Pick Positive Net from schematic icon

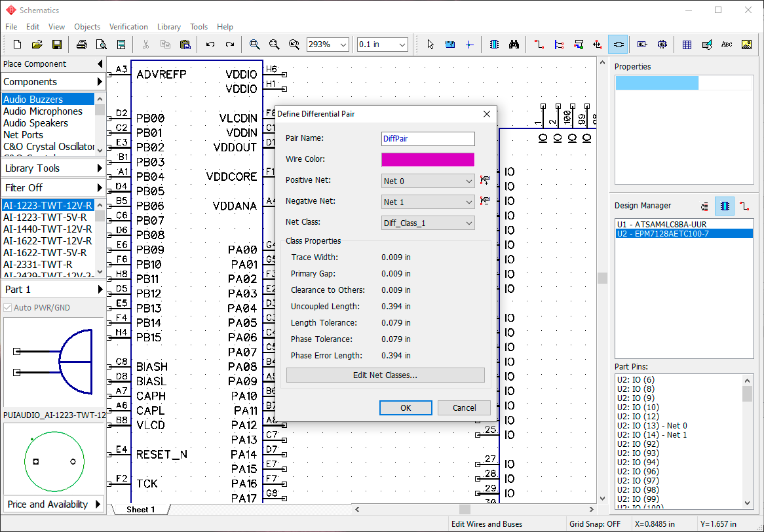point(484,180)
